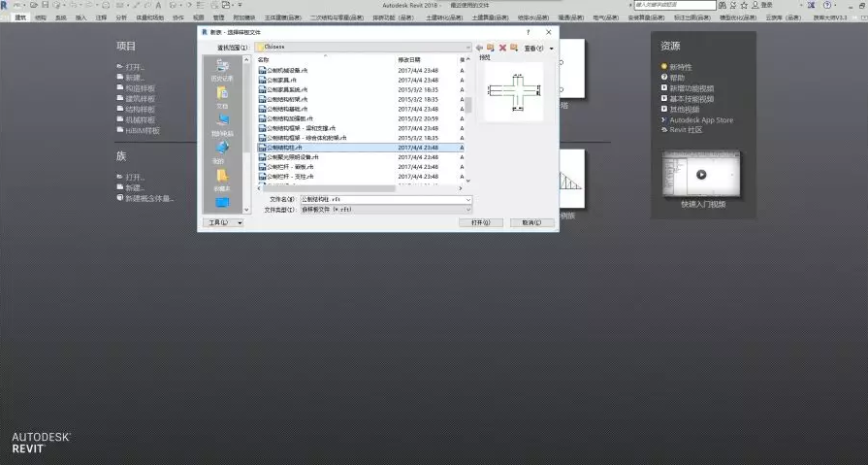Click the user sign-in icon labeled 登录
This screenshot has width=868, height=465.
pos(762,5)
